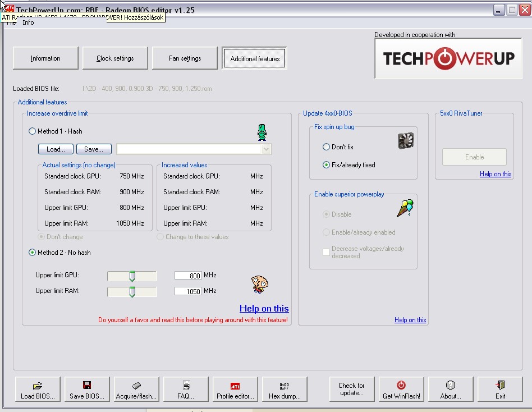Click the 900 MHz standard RAM clock value
The image size is (532, 412).
tap(132, 192)
